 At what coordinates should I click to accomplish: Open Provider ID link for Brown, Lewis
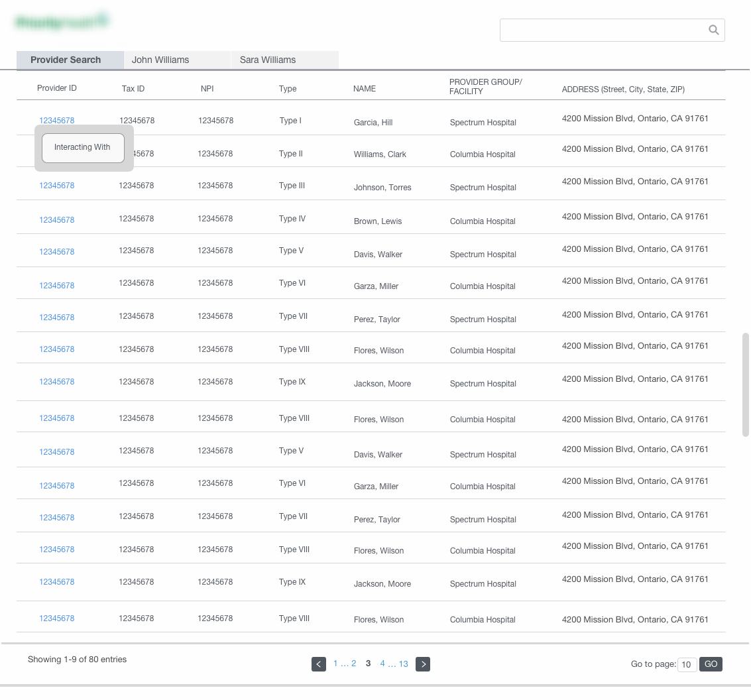click(x=57, y=220)
